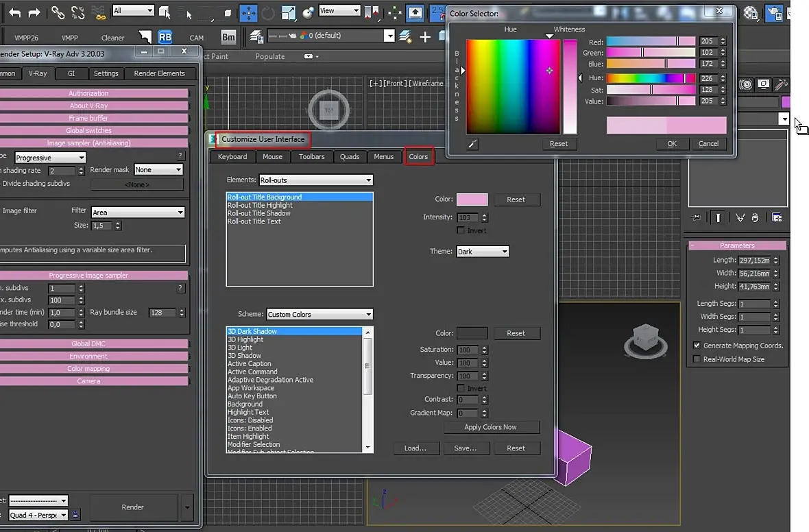Expand the Theme dropdown set to Dark
The height and width of the screenshot is (532, 809).
click(483, 252)
